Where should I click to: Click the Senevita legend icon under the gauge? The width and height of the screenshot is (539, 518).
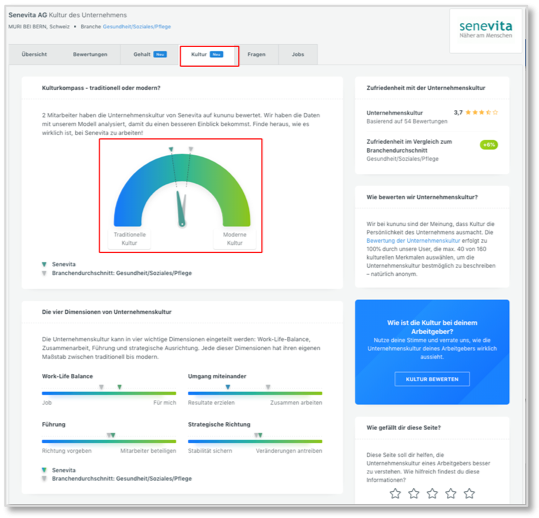(x=44, y=264)
